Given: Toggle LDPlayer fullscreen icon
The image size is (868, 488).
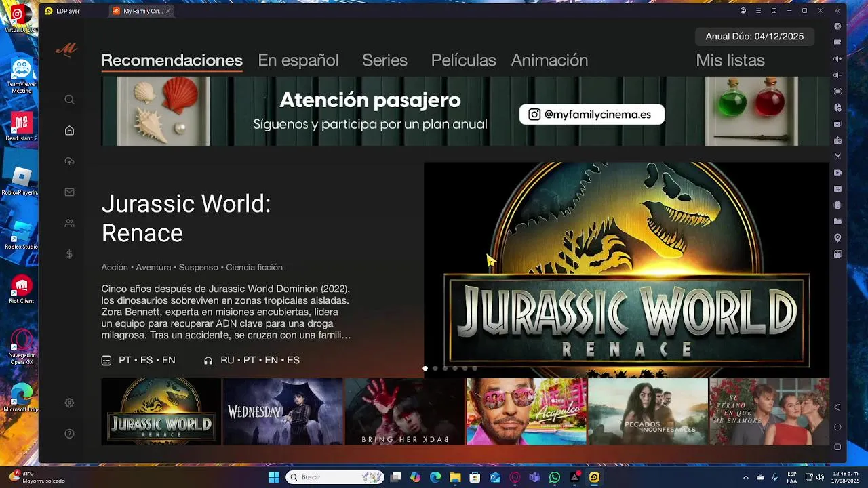Looking at the screenshot, I should [838, 91].
